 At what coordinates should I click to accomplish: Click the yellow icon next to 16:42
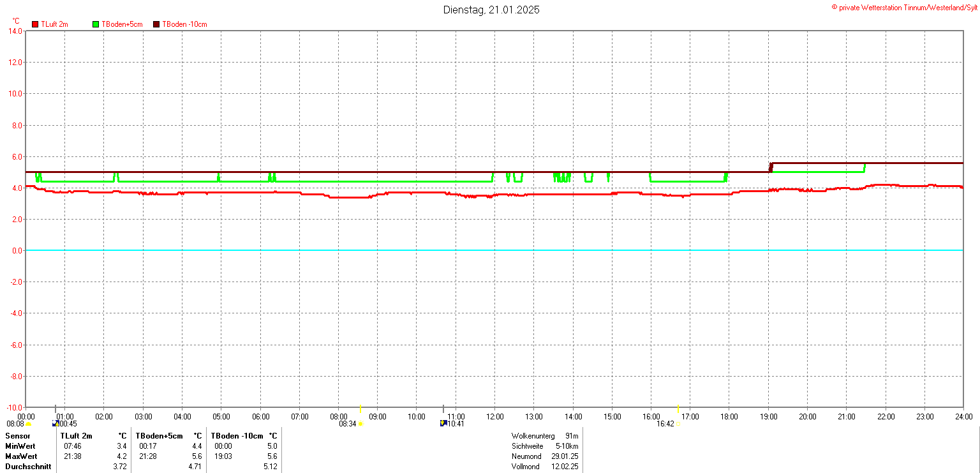tap(678, 424)
